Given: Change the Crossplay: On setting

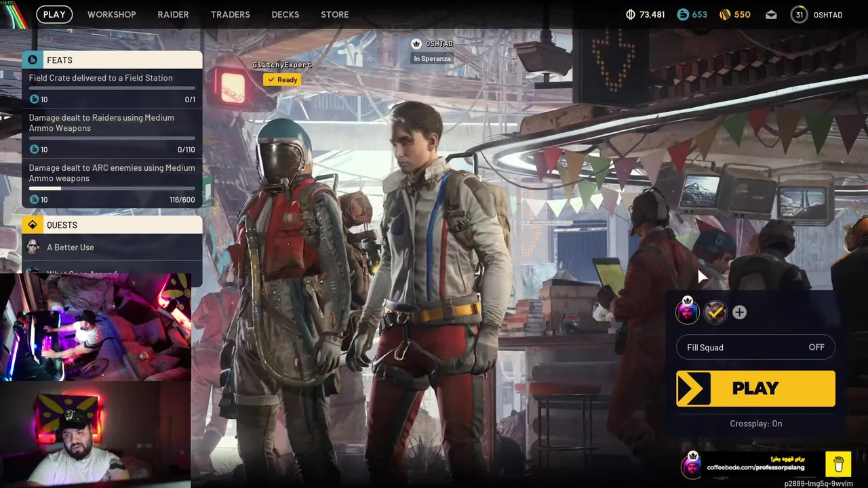Looking at the screenshot, I should tap(756, 424).
